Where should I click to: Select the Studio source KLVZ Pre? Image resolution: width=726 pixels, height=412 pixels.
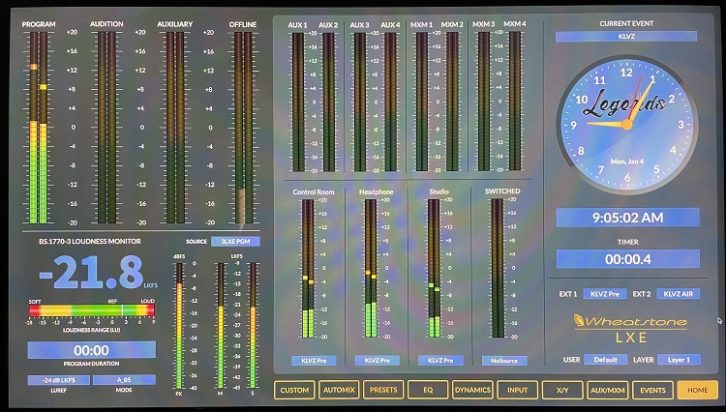tap(440, 360)
